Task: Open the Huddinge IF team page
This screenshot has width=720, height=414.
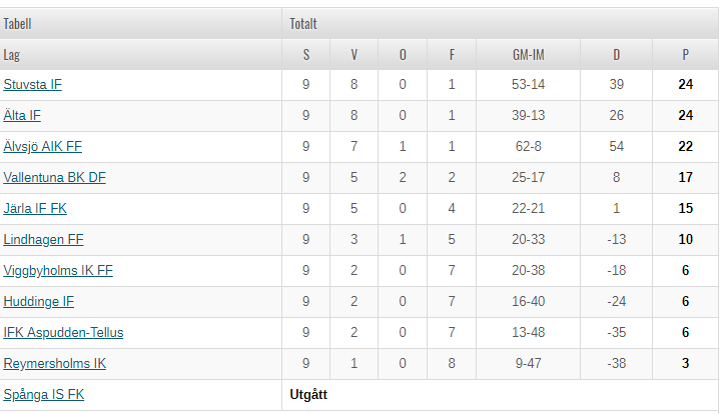Action: (x=39, y=301)
